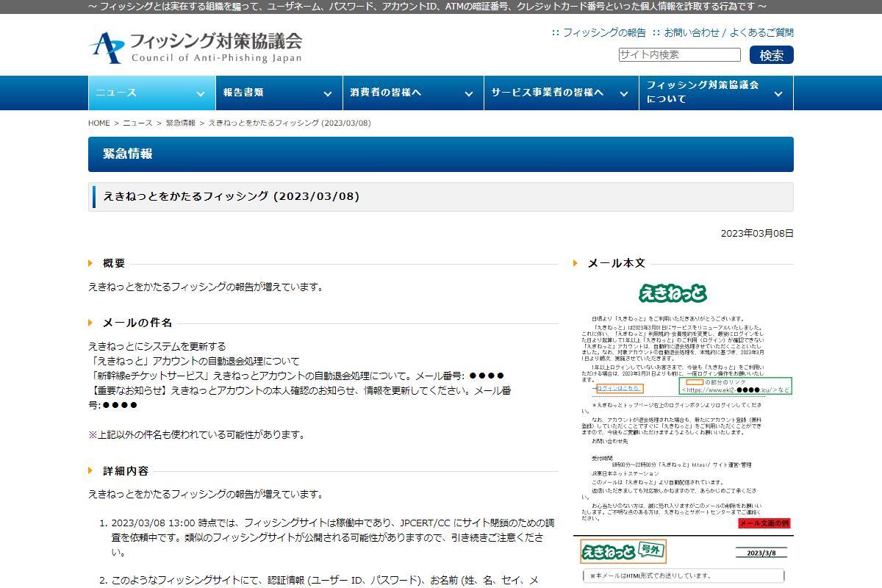This screenshot has height=588, width=882.
Task: Click the 概要 section heading
Action: coord(114,263)
